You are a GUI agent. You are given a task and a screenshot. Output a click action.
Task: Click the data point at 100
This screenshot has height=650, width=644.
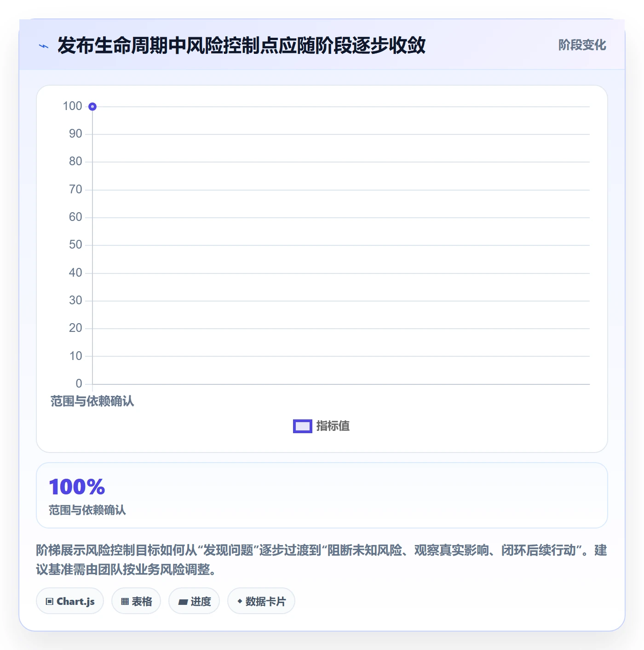tap(92, 107)
